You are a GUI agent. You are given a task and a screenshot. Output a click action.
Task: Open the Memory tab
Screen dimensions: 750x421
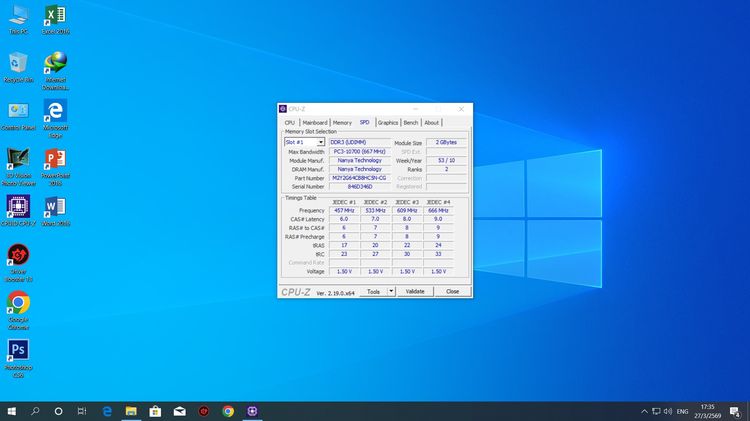click(342, 122)
